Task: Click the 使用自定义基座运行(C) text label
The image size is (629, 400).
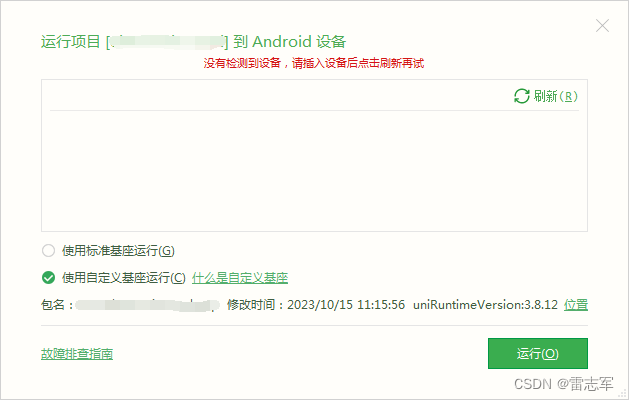Action: pos(124,278)
